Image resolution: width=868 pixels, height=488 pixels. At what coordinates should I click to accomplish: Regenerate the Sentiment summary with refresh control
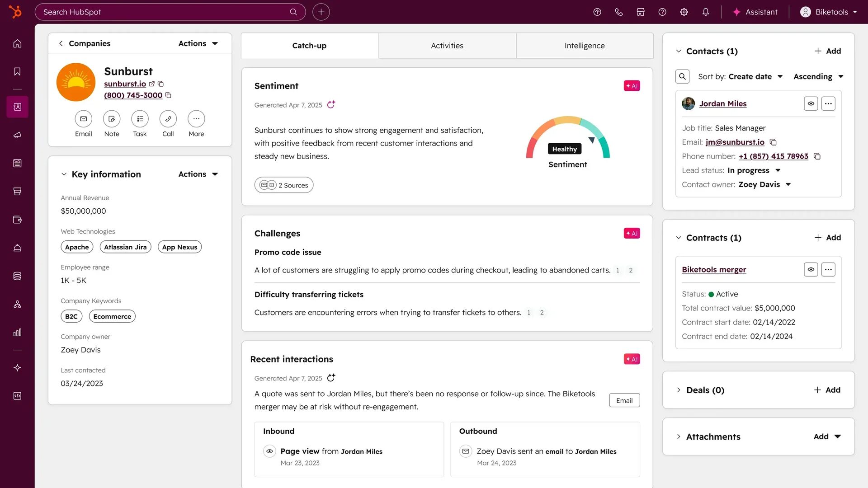(331, 104)
